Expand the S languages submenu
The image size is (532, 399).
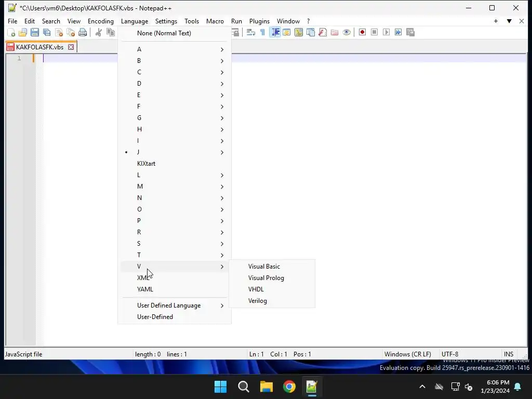coord(175,244)
